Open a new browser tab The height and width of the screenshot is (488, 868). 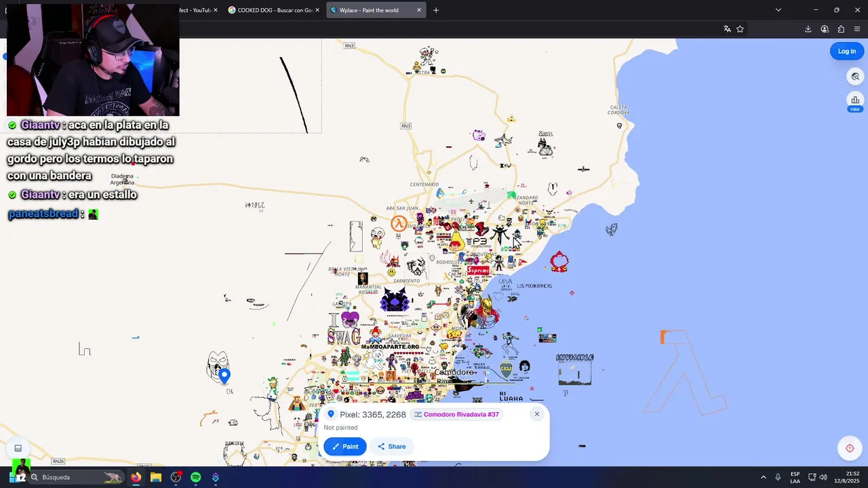coord(436,10)
